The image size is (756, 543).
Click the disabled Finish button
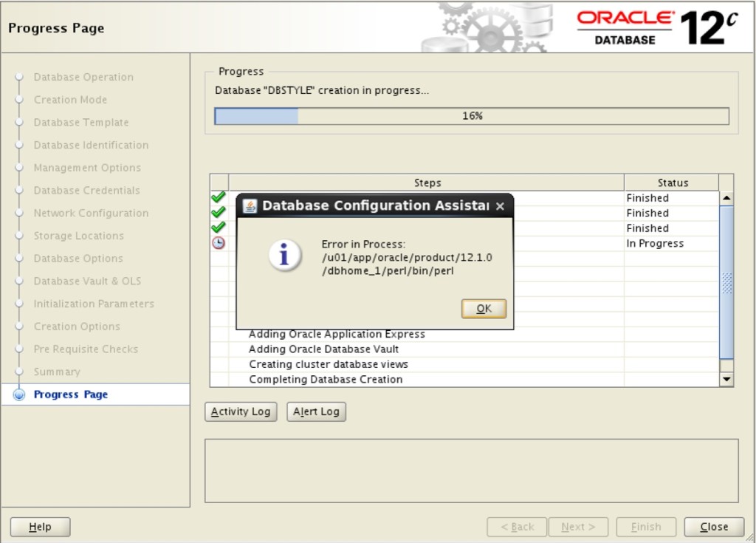click(x=646, y=527)
